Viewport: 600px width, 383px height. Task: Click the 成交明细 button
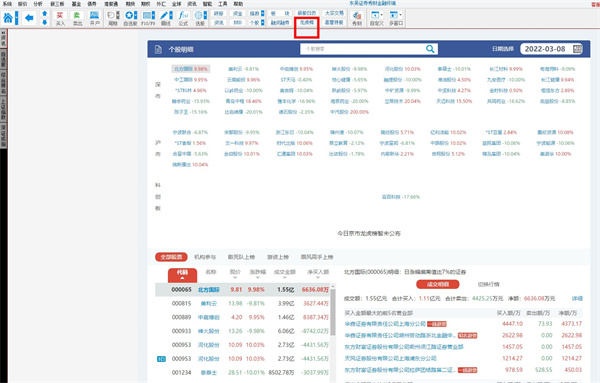[437, 284]
